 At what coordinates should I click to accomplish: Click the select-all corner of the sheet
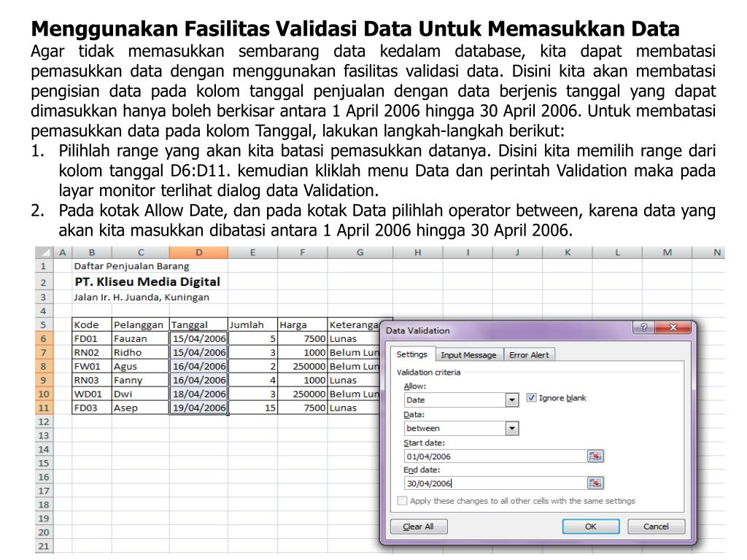[x=44, y=252]
